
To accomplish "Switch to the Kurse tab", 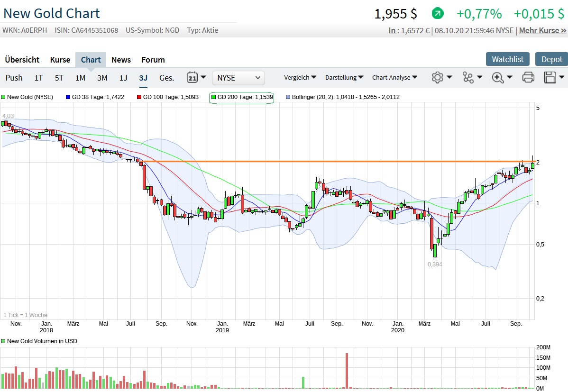I will (60, 60).
